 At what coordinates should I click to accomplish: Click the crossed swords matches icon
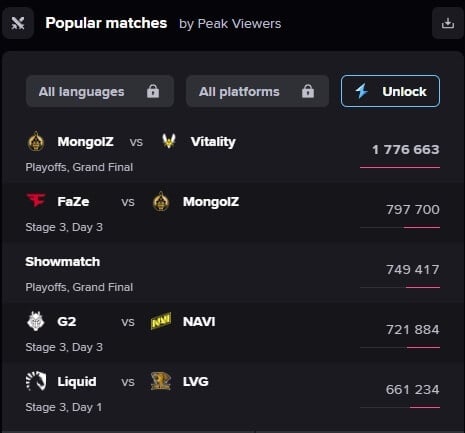pos(18,23)
